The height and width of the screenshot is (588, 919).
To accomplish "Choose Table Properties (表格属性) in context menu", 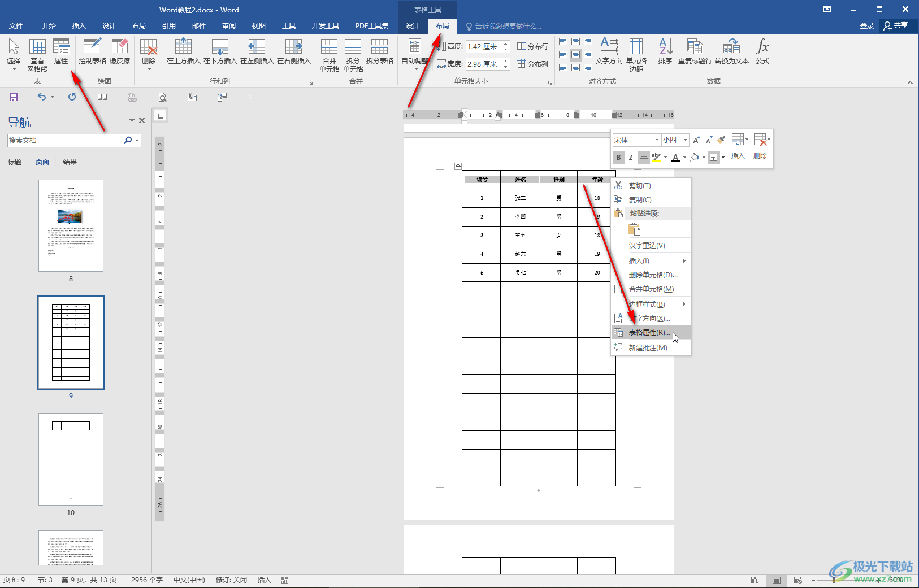I will point(651,333).
